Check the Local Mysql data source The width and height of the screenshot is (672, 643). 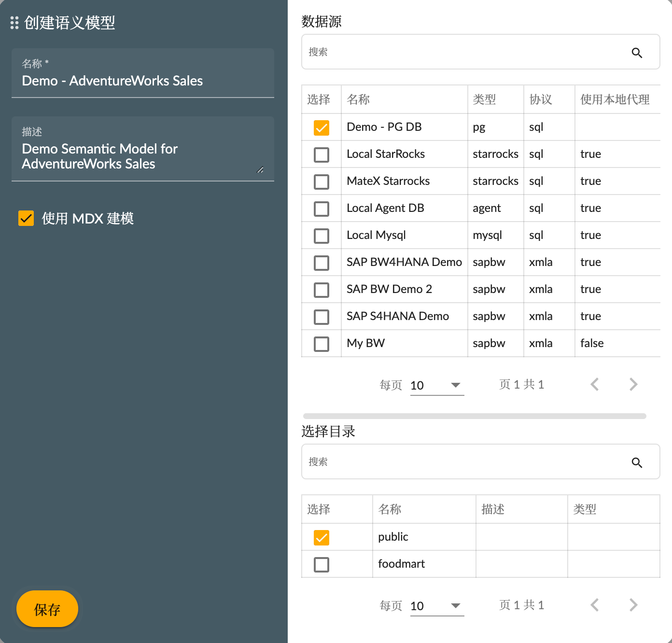coord(322,236)
